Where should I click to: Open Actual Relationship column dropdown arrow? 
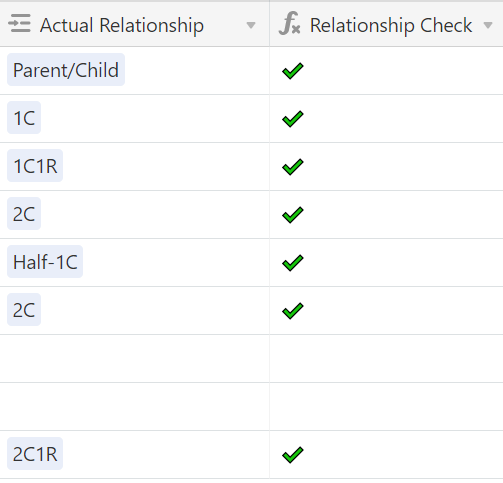coord(251,25)
